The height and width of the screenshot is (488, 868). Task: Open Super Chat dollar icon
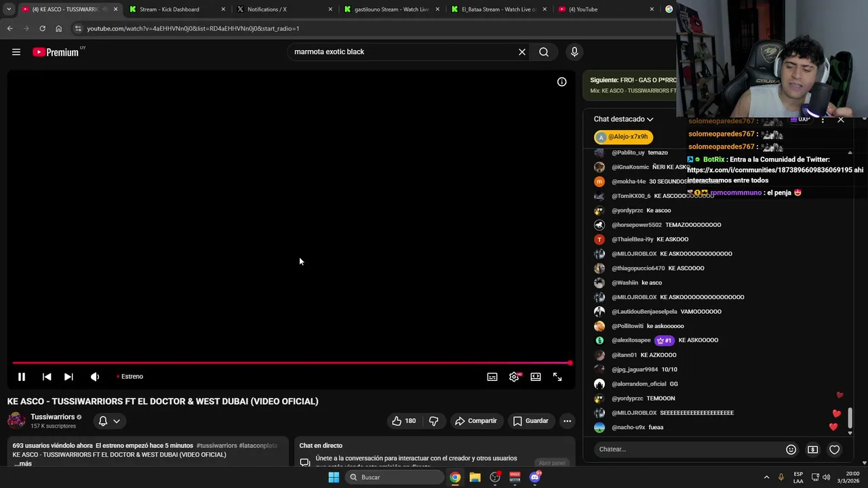click(x=812, y=449)
